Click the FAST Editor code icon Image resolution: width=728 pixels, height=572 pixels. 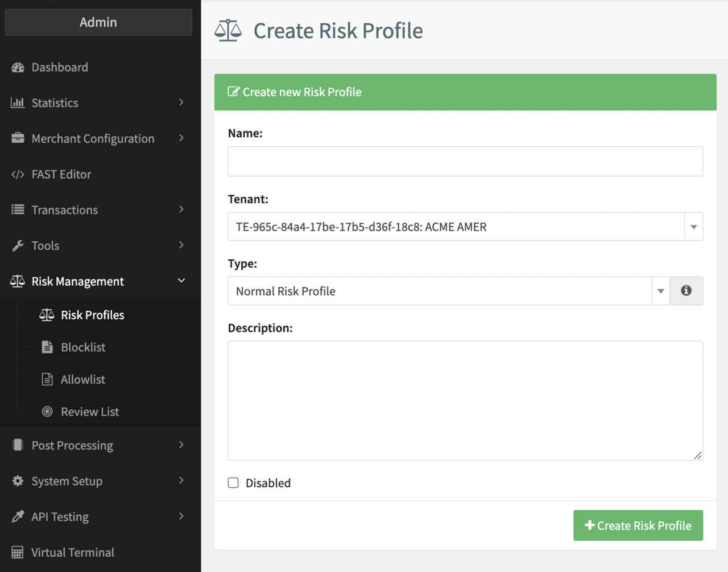pos(18,175)
